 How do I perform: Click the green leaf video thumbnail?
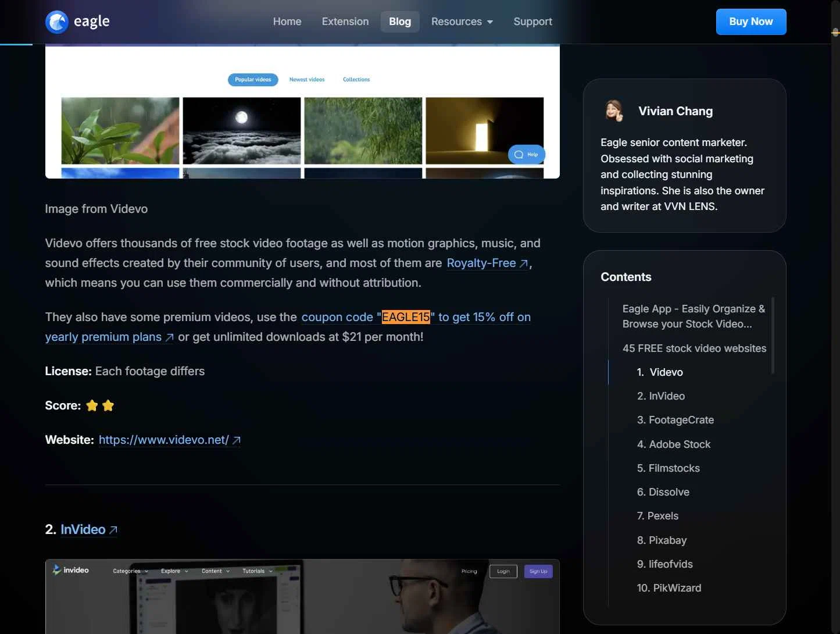120,131
